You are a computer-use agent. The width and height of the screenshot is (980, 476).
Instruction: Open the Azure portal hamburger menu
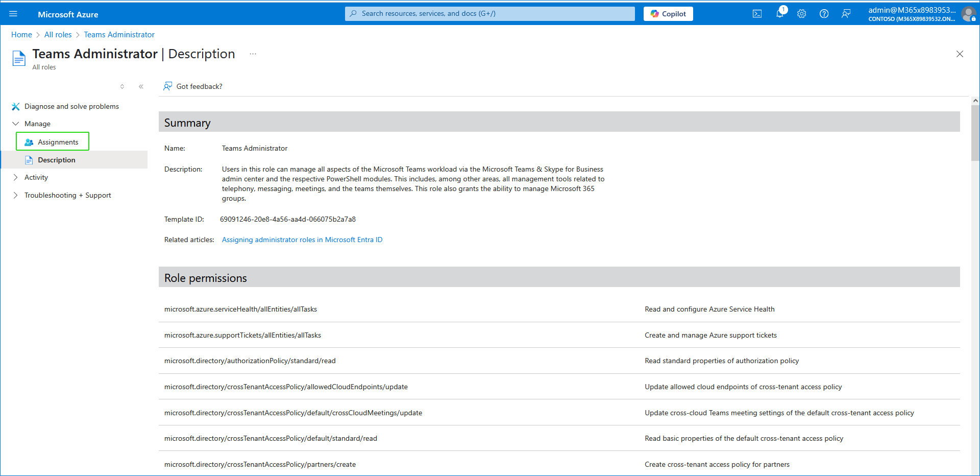[13, 14]
